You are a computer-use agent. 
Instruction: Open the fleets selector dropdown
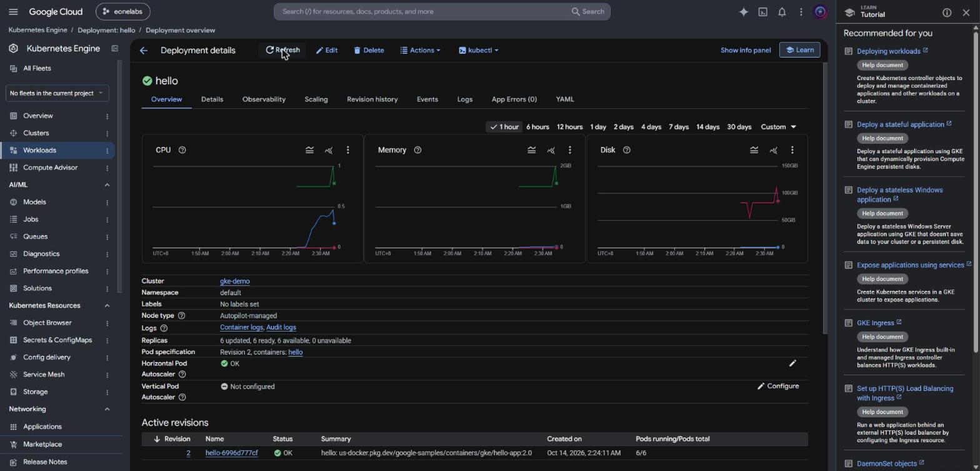pos(57,93)
